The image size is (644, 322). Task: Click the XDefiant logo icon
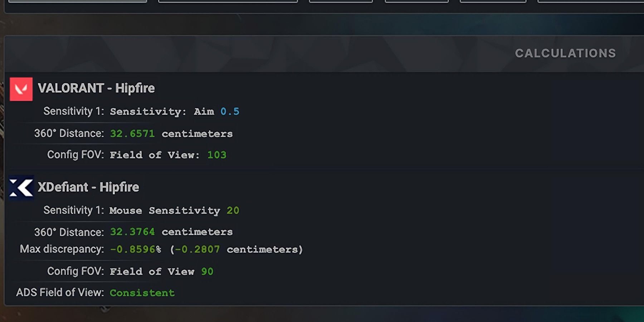point(21,188)
